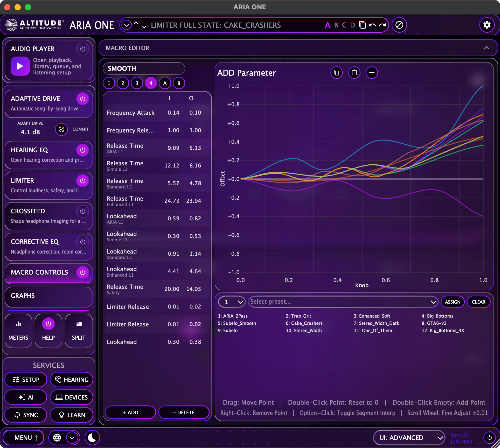500x448 pixels.
Task: Open the Select preset dropdown
Action: [x=343, y=302]
